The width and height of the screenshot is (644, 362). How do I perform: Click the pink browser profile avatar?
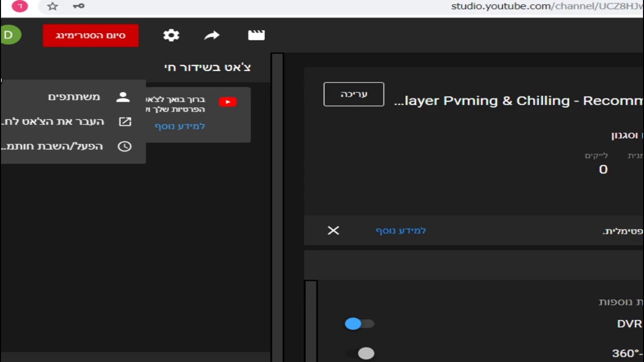click(x=20, y=7)
